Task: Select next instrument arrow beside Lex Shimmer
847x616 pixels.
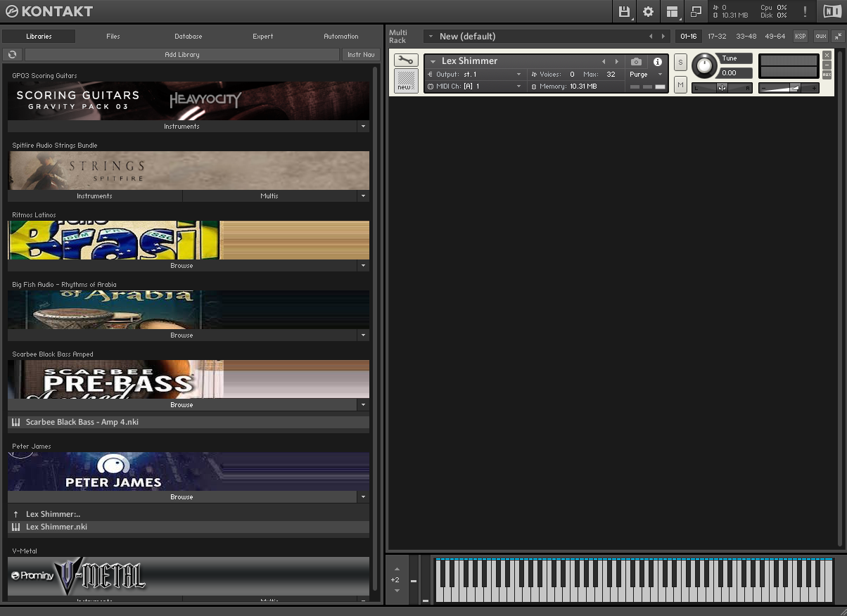Action: pyautogui.click(x=617, y=62)
